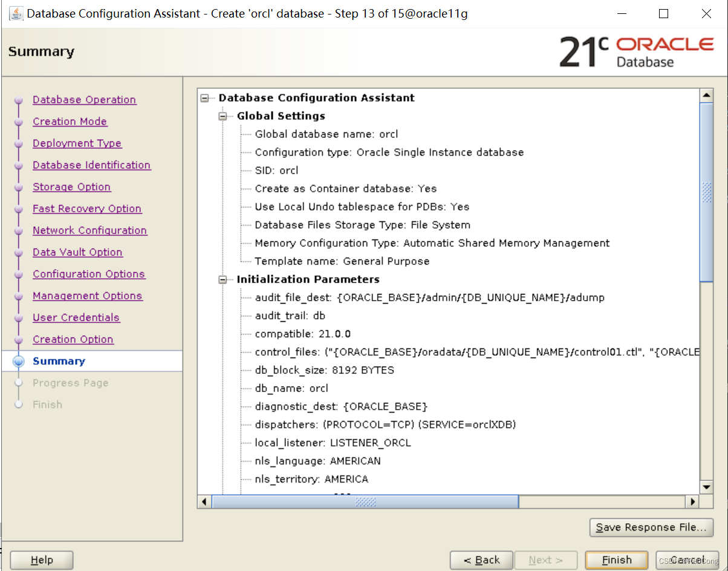Select the control_files parameter row
Viewport: 728px width, 571px height.
tap(476, 352)
